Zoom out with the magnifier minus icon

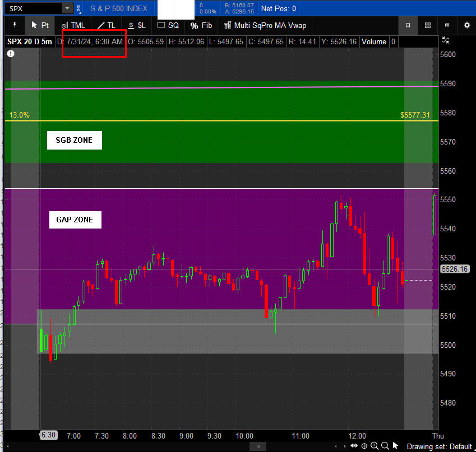point(385,446)
